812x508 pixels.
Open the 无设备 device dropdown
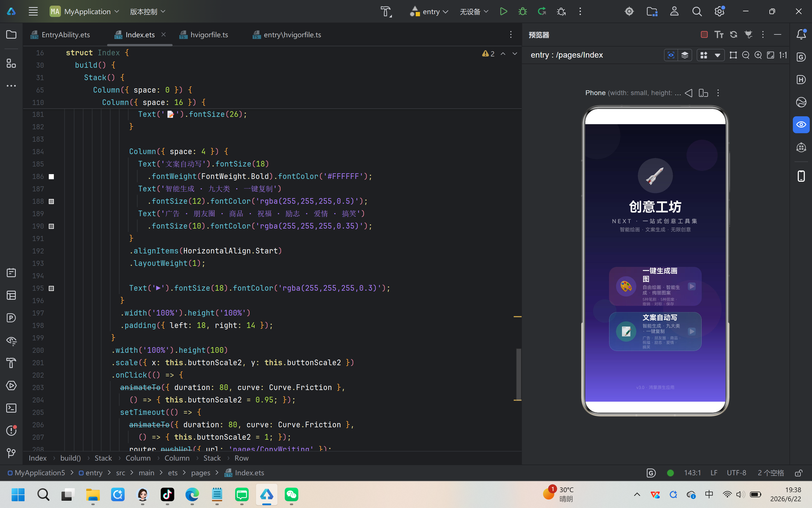474,11
